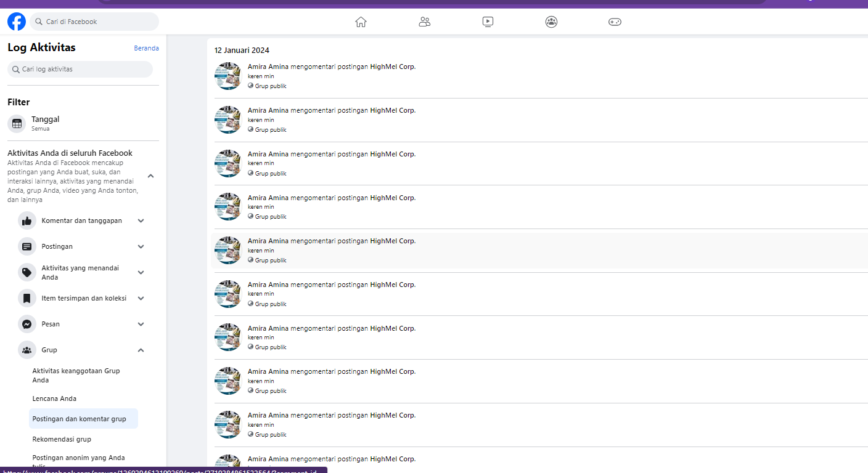Open the Watch video icon

[488, 22]
